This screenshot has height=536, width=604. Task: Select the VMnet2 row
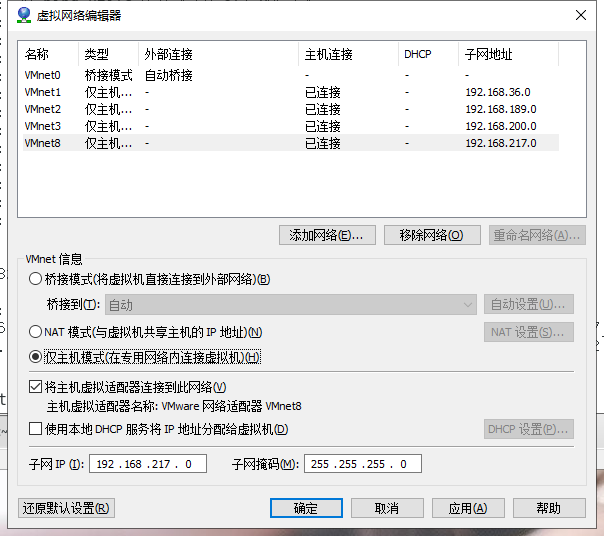click(x=291, y=109)
